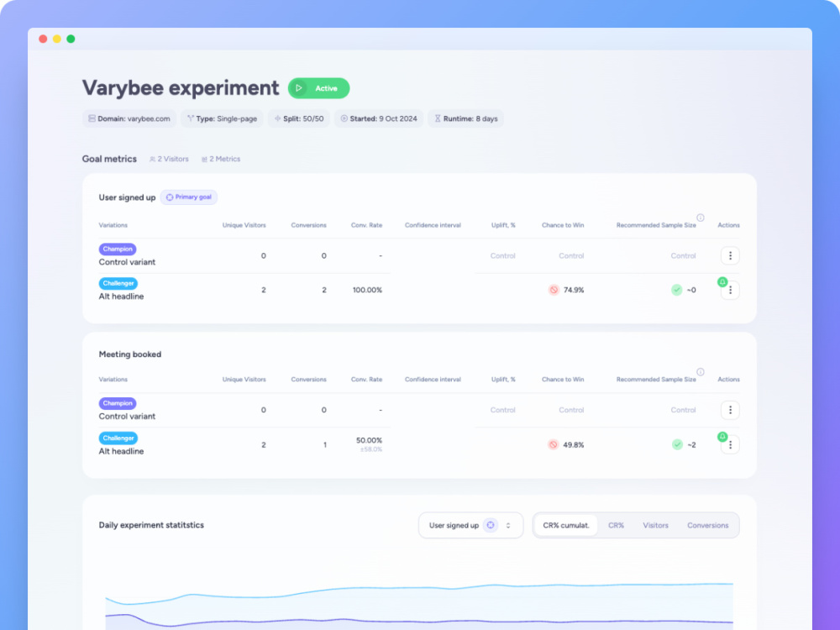Click the Primary goal badge
Image resolution: width=840 pixels, height=630 pixels.
pyautogui.click(x=188, y=197)
